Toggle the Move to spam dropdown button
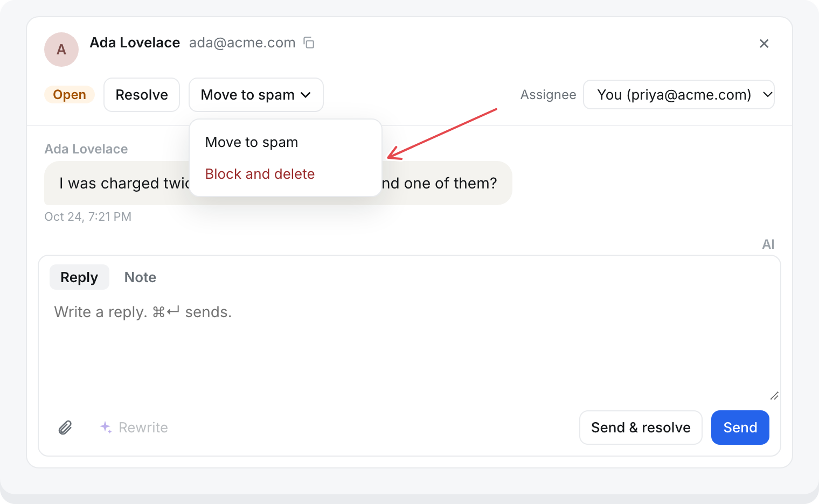The width and height of the screenshot is (819, 504). point(256,95)
